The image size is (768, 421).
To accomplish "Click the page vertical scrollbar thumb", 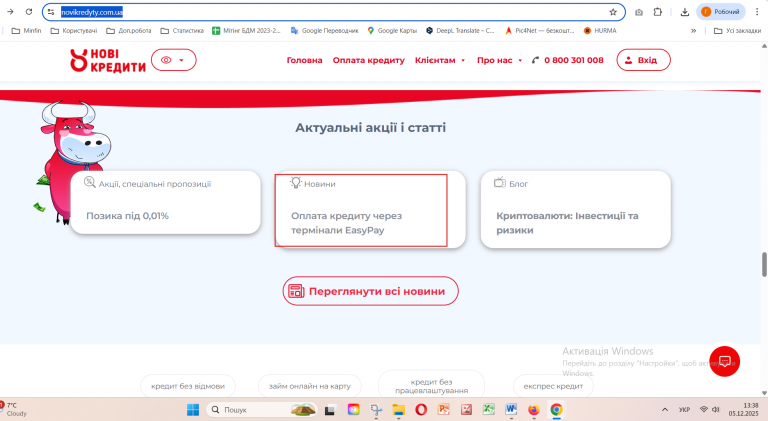I will (764, 264).
